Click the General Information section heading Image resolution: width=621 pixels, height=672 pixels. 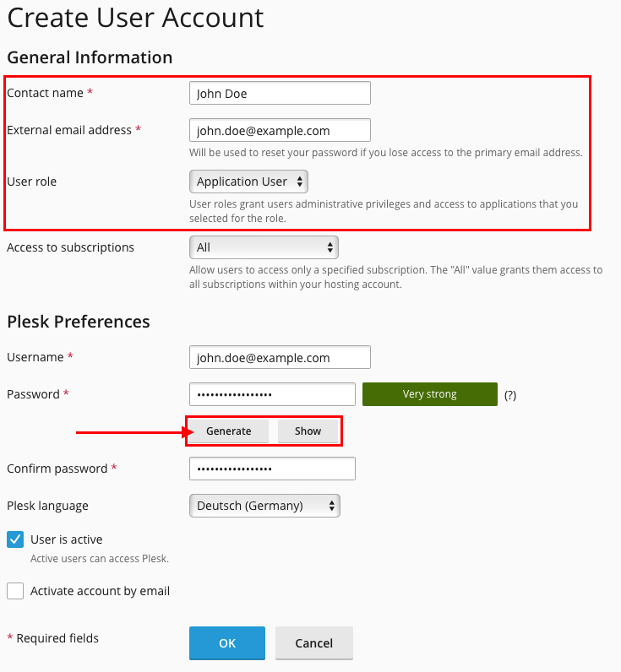[90, 57]
